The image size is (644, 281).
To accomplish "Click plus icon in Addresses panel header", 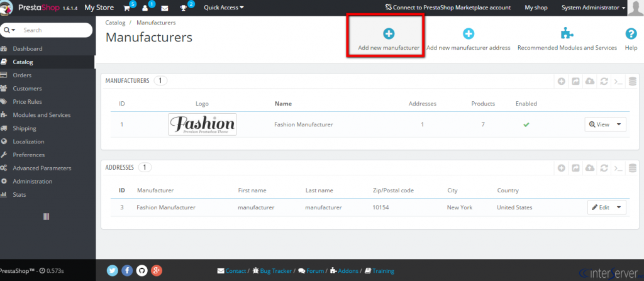I will [x=562, y=168].
